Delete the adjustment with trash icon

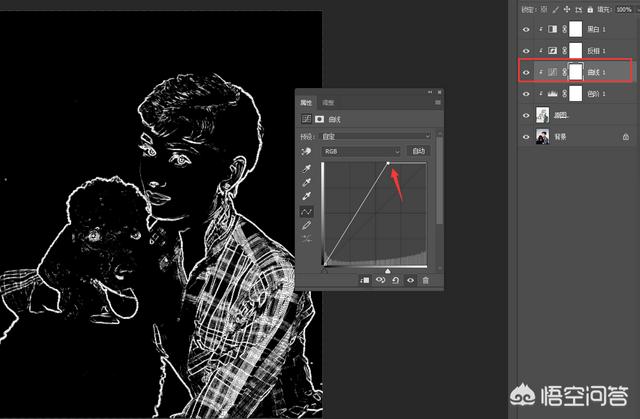425,281
